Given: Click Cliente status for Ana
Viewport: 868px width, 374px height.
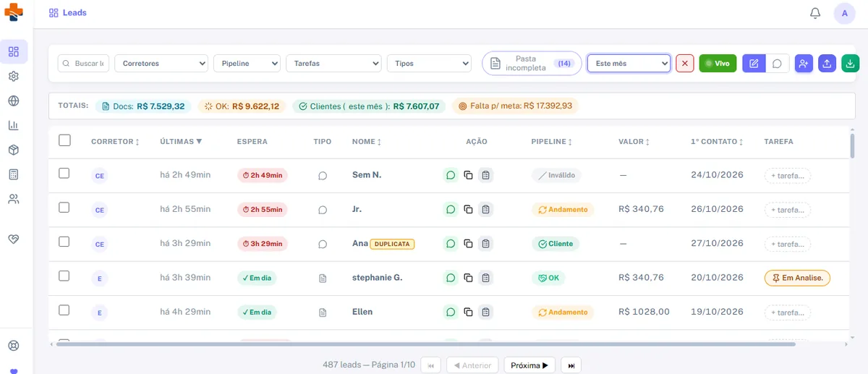Looking at the screenshot, I should coord(556,244).
